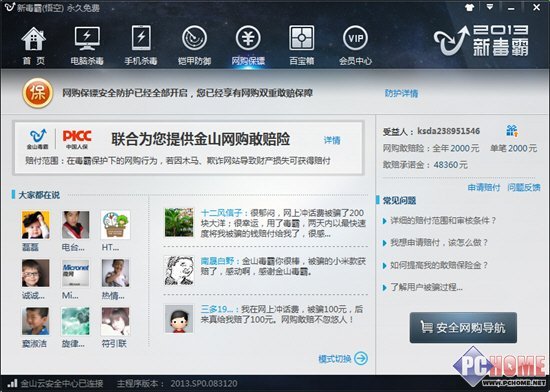Viewport: 550px width, 392px height.
Task: Click 安全网购导航 button
Action: (x=463, y=327)
